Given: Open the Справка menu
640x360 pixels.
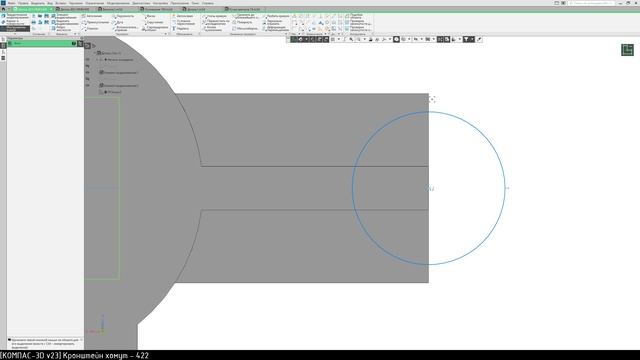Looking at the screenshot, I should pos(208,3).
